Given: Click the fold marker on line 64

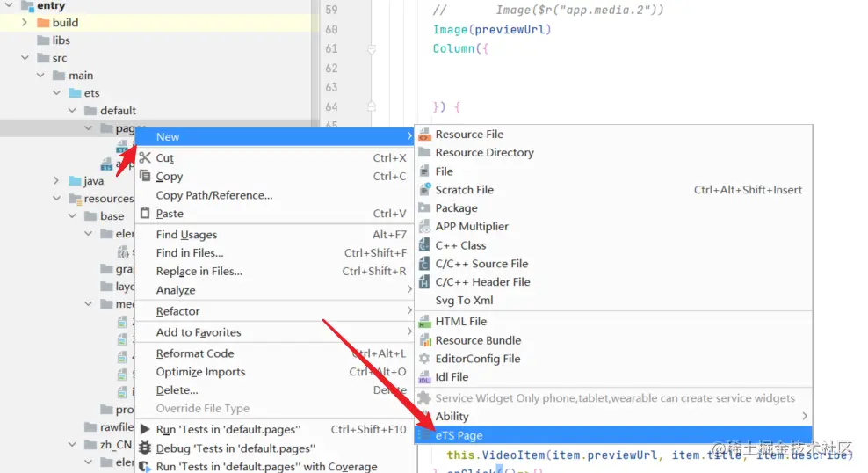Looking at the screenshot, I should [372, 106].
